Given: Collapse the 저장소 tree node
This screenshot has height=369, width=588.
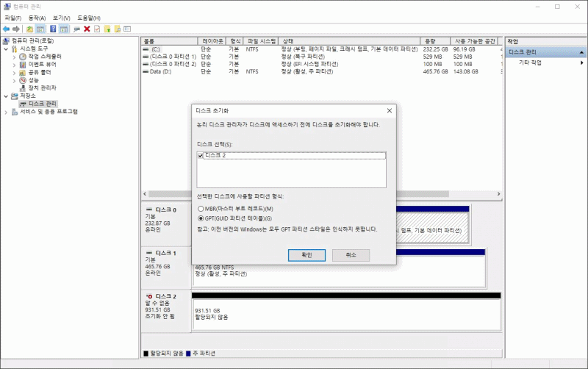Looking at the screenshot, I should (x=6, y=96).
